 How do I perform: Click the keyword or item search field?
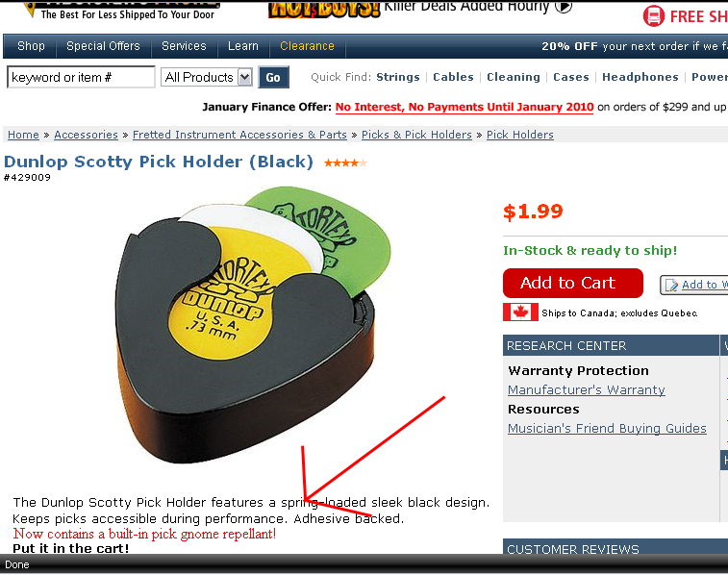click(81, 77)
